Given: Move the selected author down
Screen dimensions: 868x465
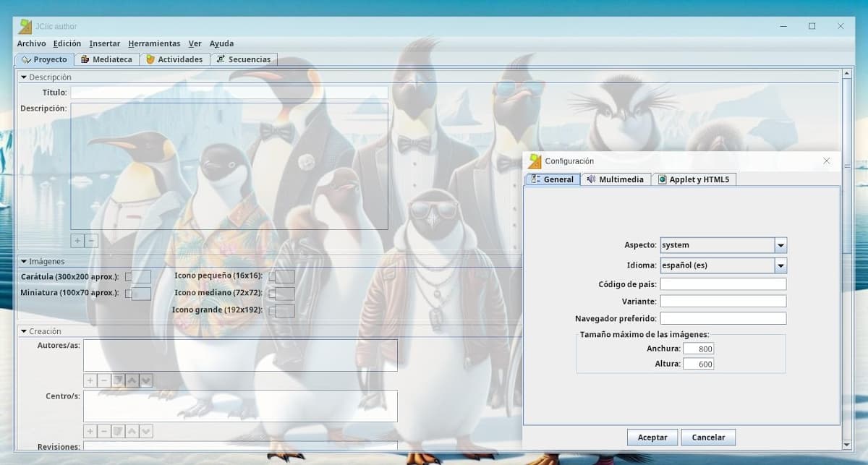Looking at the screenshot, I should (146, 380).
